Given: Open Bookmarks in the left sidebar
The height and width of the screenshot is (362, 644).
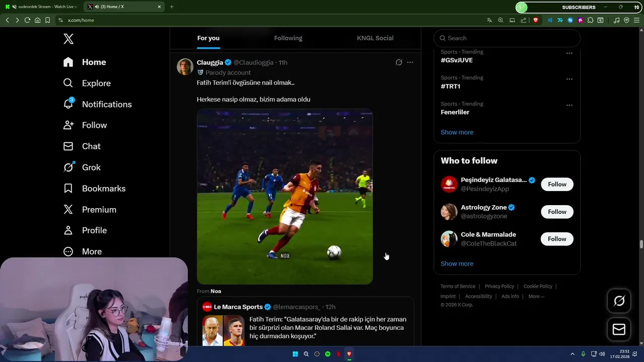Looking at the screenshot, I should 94,189.
